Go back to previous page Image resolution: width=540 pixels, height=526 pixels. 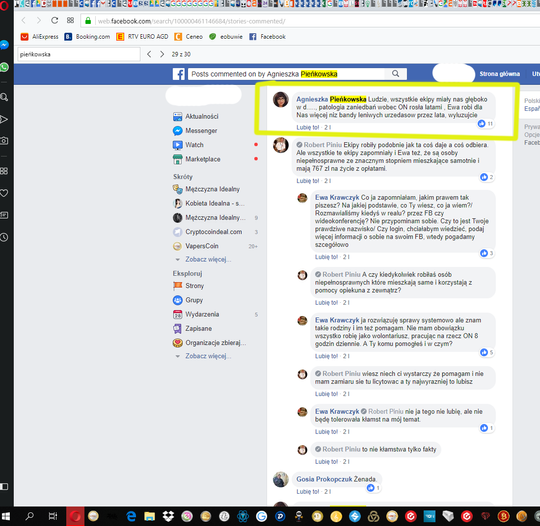24,21
